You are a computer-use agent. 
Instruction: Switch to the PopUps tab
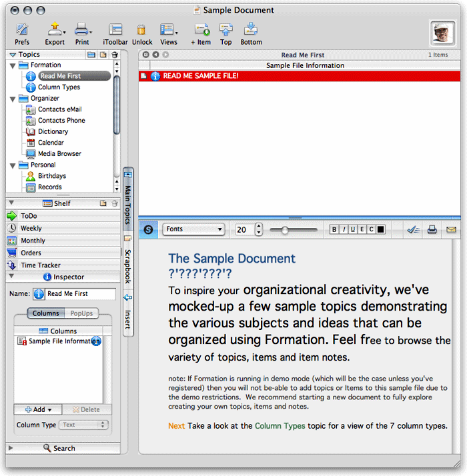click(81, 313)
